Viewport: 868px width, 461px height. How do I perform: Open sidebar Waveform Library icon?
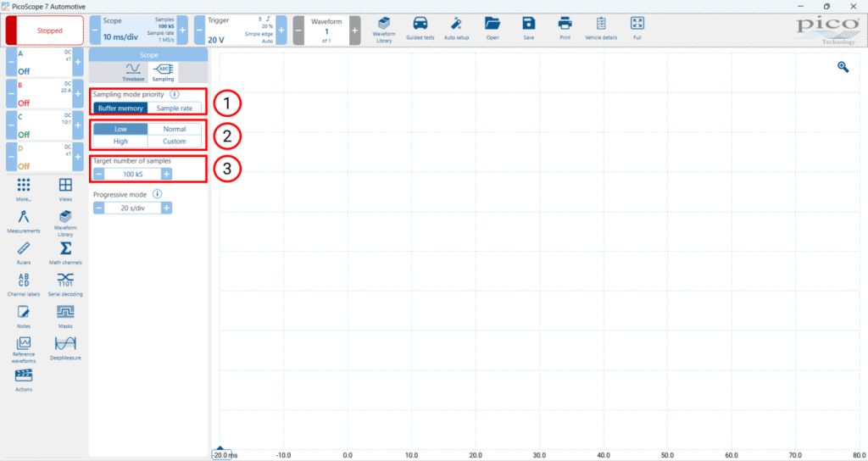click(65, 223)
